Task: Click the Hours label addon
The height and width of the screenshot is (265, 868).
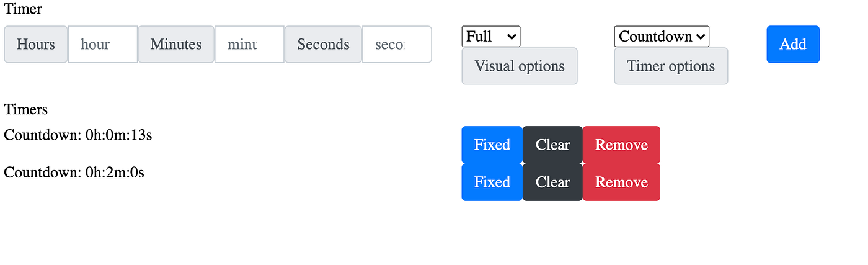Action: [36, 44]
